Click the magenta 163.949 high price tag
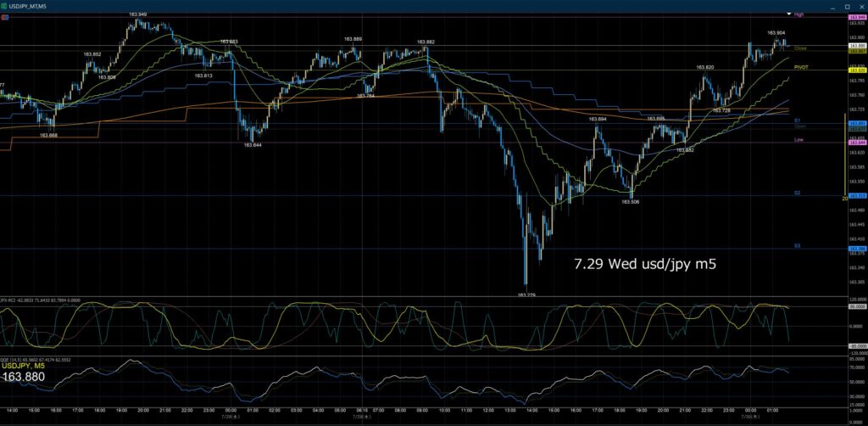This screenshot has width=868, height=426. pos(858,18)
